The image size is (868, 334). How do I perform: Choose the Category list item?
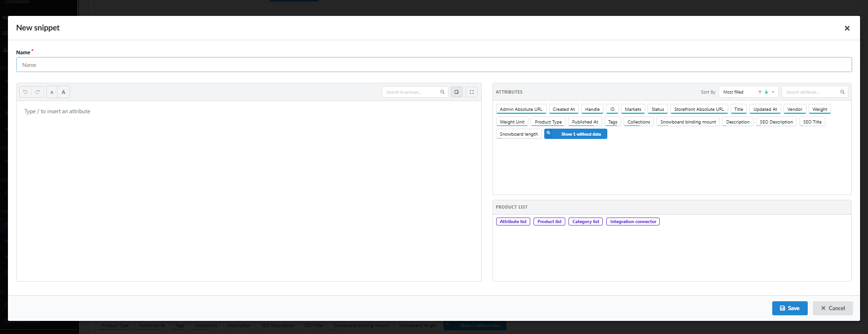coord(585,222)
